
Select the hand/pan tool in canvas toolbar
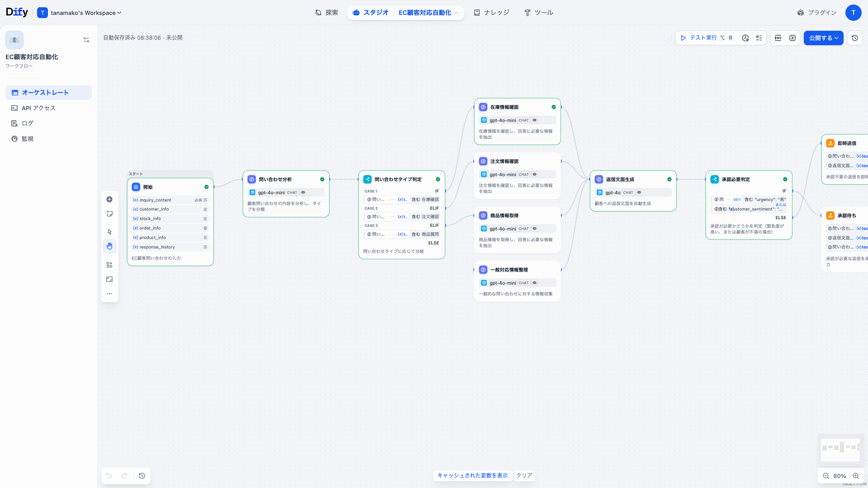(x=109, y=246)
